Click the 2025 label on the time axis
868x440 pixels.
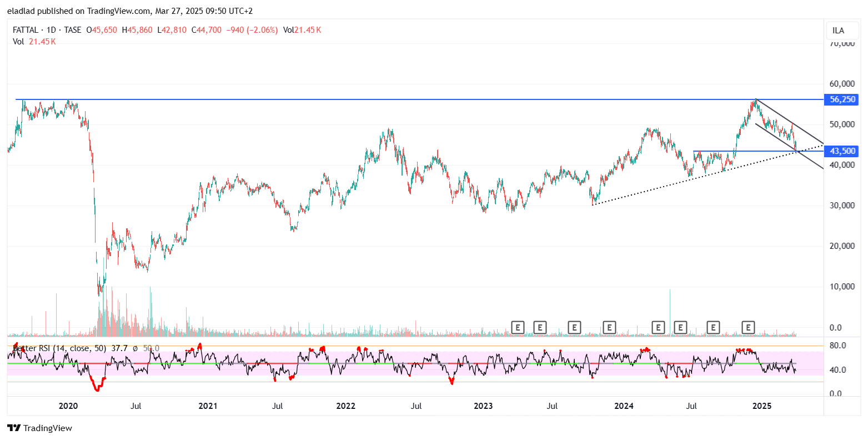(x=762, y=406)
